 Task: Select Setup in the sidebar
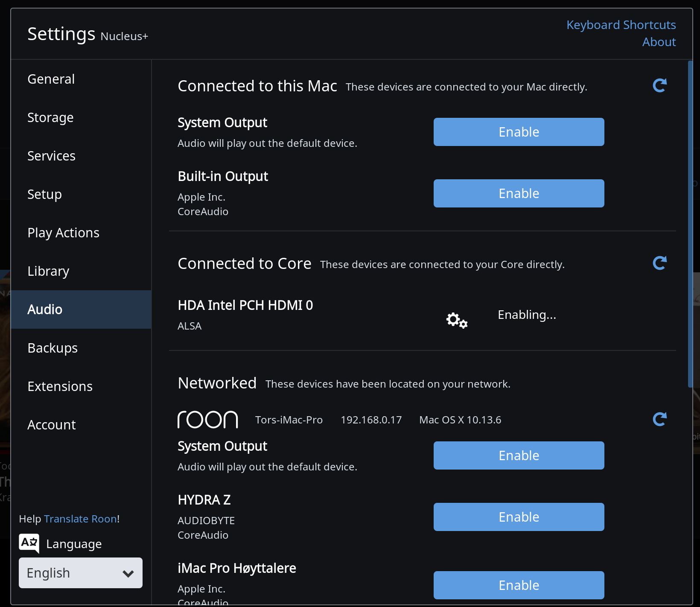81,194
